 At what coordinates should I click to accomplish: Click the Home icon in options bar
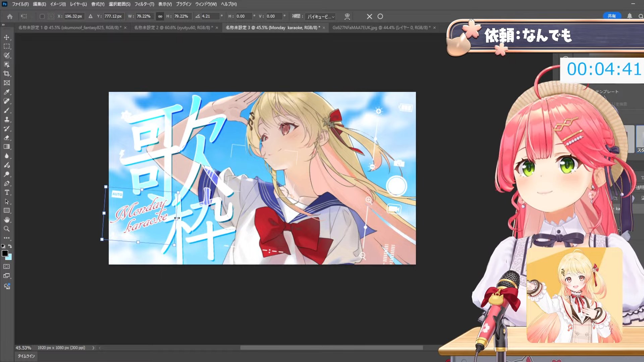(10, 16)
